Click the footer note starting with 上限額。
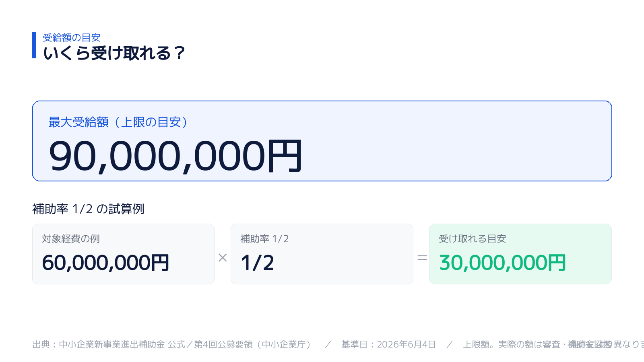The image size is (644, 362). pyautogui.click(x=553, y=344)
